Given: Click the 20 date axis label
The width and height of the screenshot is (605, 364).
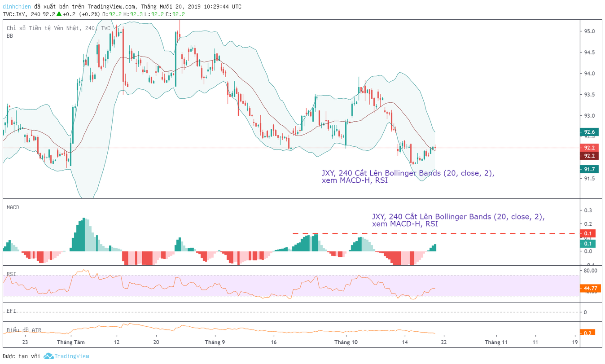Looking at the screenshot, I should click(156, 342).
